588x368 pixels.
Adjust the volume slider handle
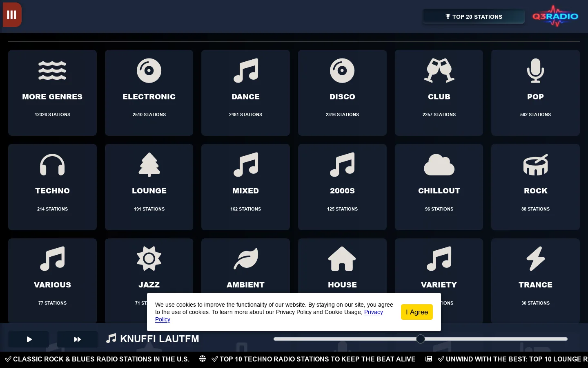click(x=421, y=339)
